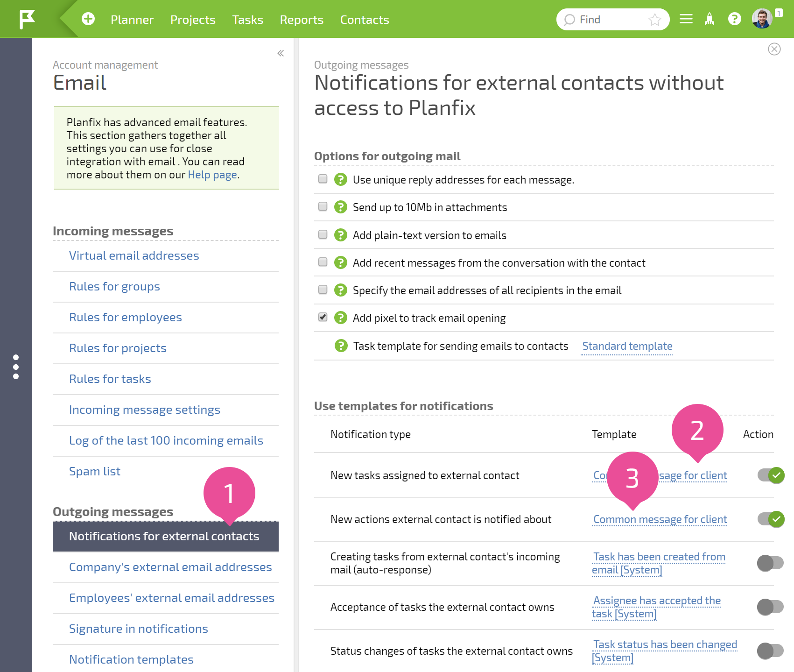The height and width of the screenshot is (672, 794).
Task: Open Rules for employees
Action: (x=126, y=317)
